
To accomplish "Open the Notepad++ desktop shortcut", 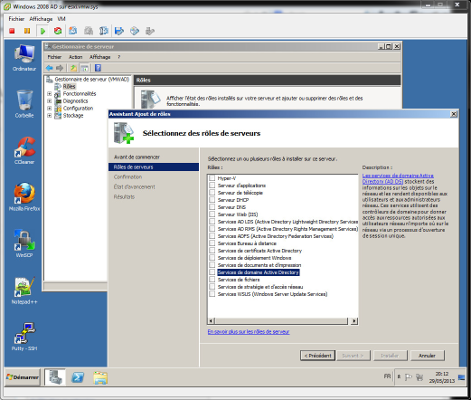I will (24, 290).
